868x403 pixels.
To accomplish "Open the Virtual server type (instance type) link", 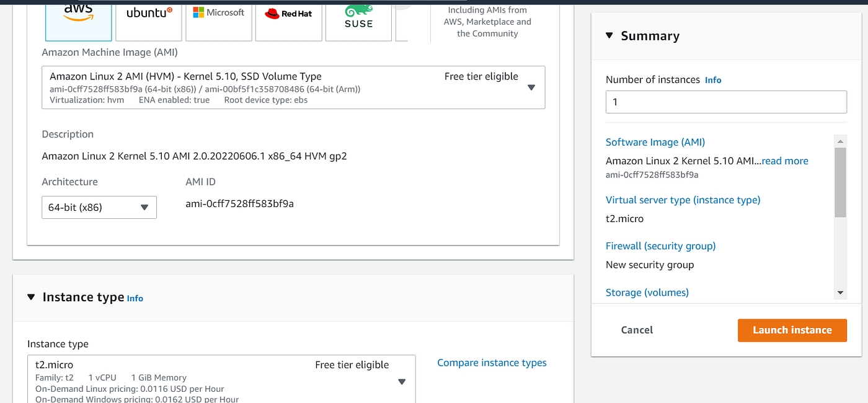I will (683, 200).
